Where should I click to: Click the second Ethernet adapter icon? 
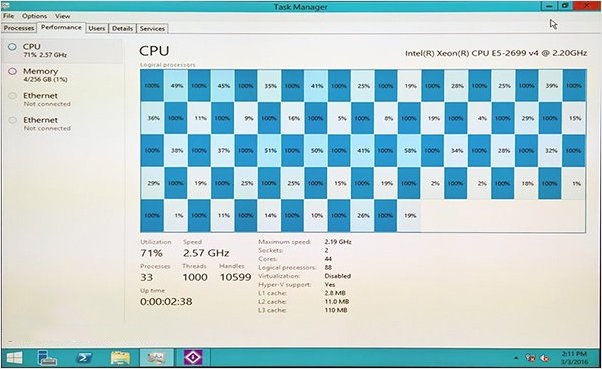tap(12, 120)
